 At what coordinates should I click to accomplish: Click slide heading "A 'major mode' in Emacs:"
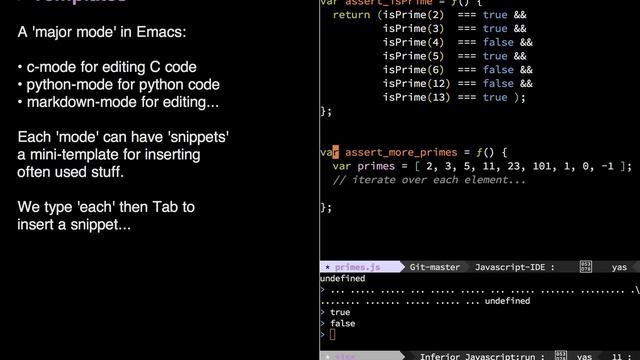(102, 32)
